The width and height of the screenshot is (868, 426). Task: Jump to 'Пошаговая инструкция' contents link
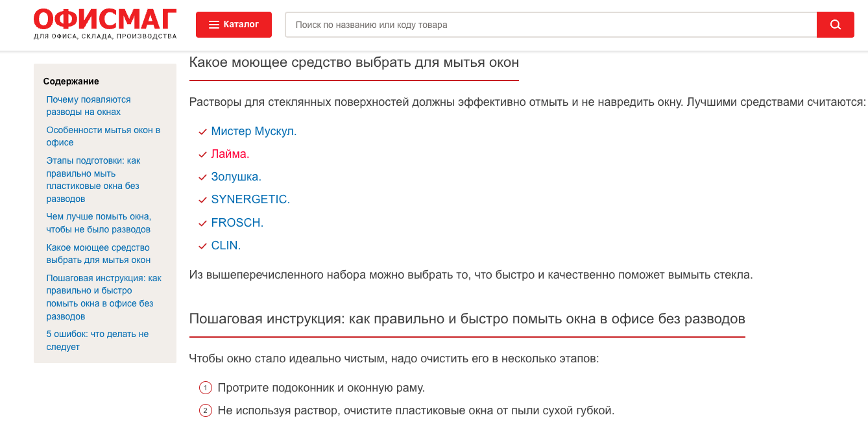tap(104, 297)
